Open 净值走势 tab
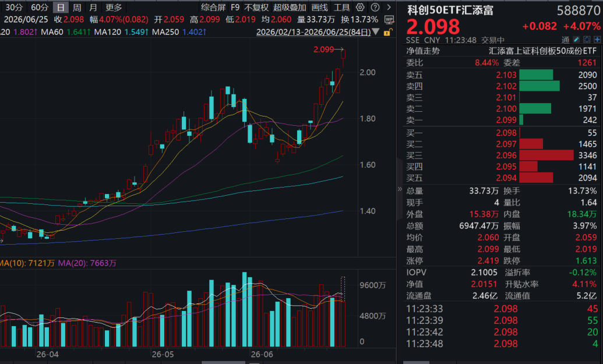 pos(423,51)
